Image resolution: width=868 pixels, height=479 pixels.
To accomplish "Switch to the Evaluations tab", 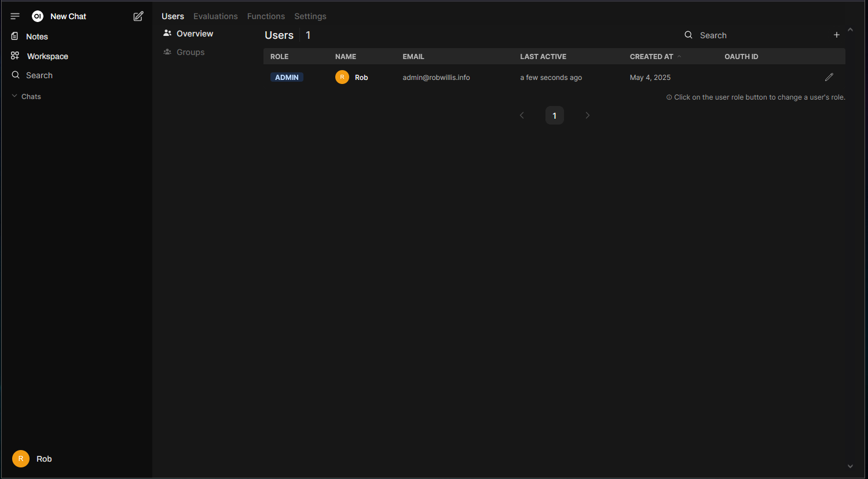I will click(x=215, y=16).
